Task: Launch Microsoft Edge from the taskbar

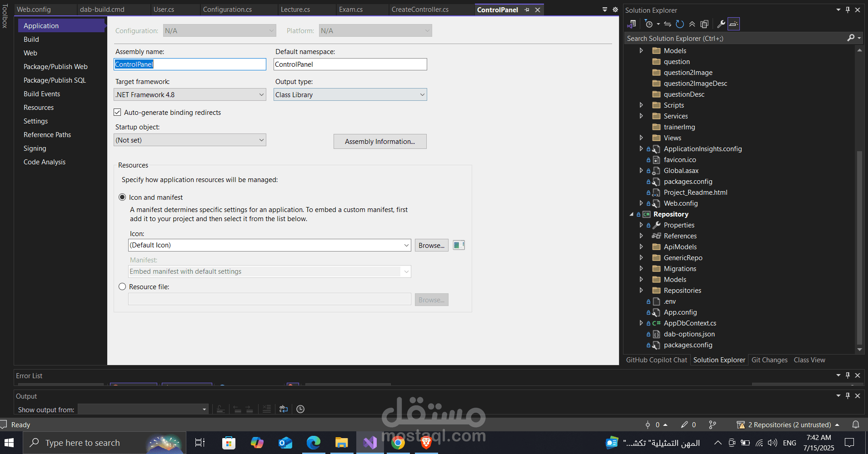Action: pos(314,443)
